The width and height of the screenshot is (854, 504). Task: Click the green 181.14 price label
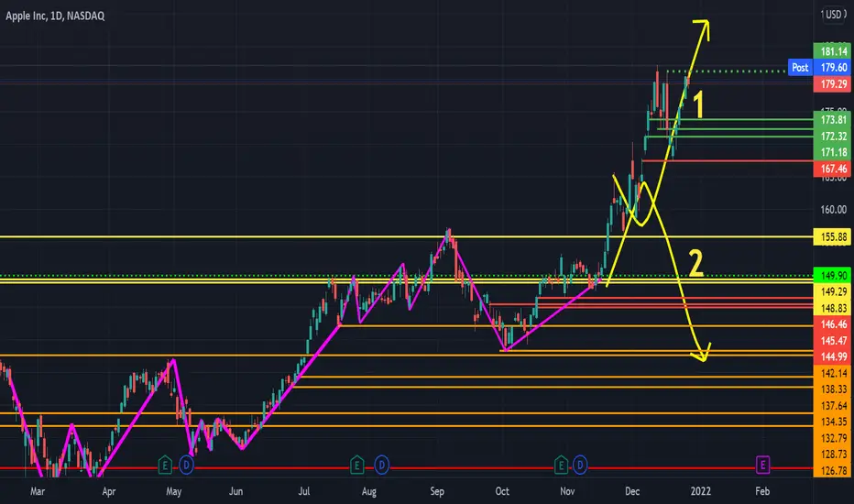point(833,51)
